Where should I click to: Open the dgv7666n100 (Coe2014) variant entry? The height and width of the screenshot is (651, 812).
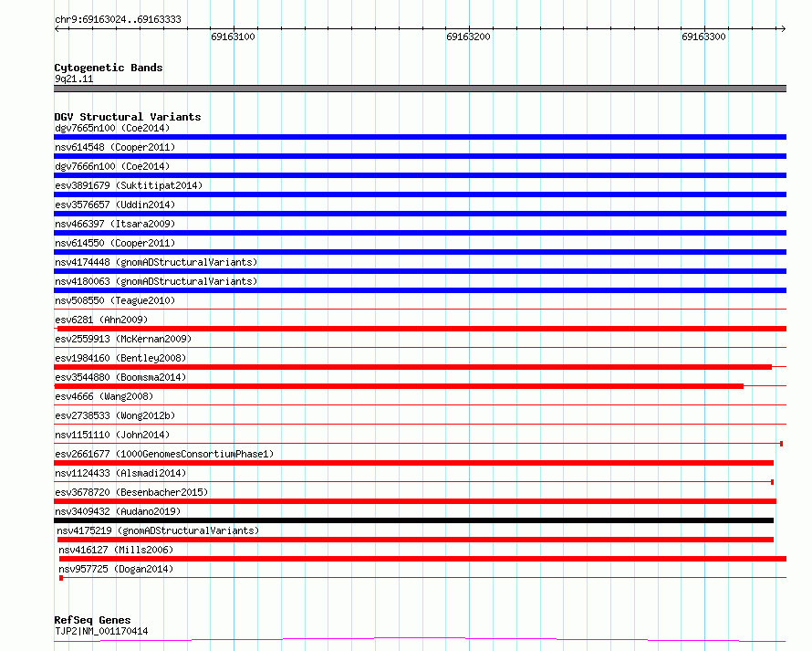[x=112, y=166]
